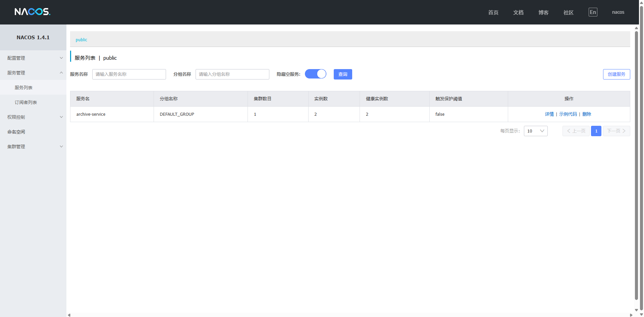Viewport: 644px width, 317px height.
Task: Click the DEFAULT_GROUP cell
Action: tap(201, 114)
